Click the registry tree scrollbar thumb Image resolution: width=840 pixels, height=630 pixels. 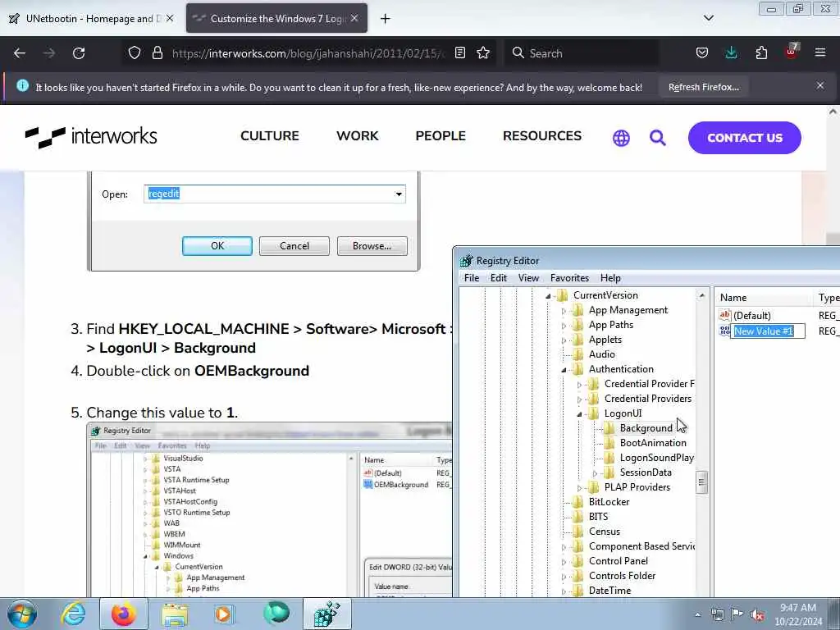pos(701,482)
